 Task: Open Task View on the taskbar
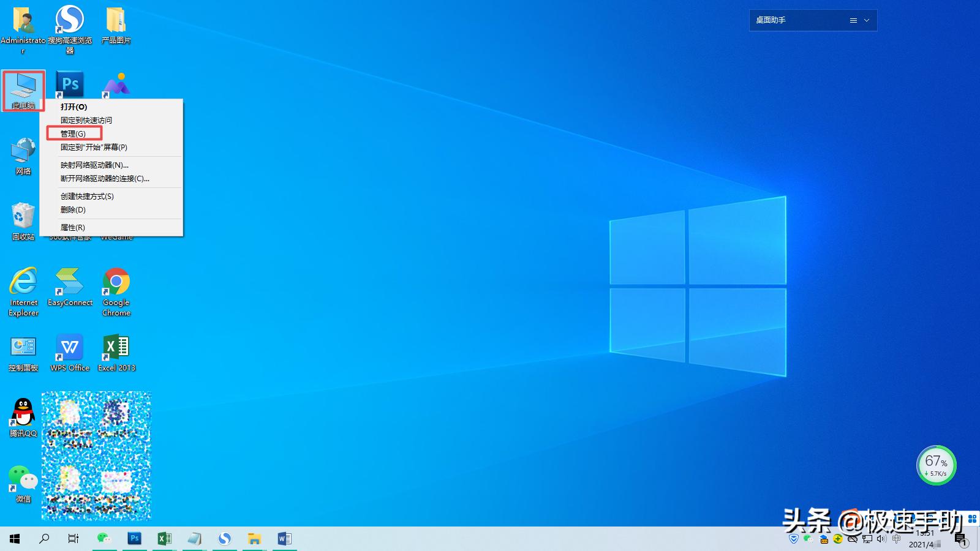73,539
